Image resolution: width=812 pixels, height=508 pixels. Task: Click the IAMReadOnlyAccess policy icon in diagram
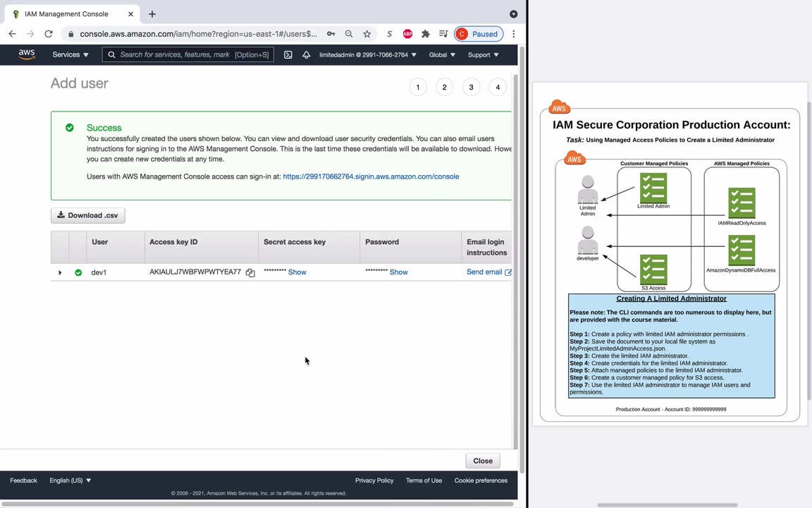742,202
